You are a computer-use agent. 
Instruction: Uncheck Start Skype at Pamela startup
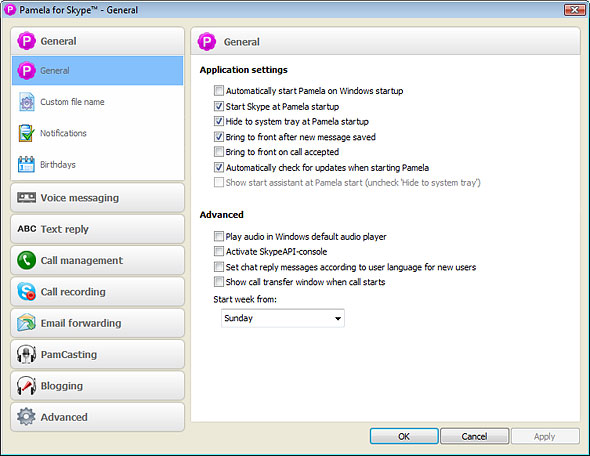219,106
